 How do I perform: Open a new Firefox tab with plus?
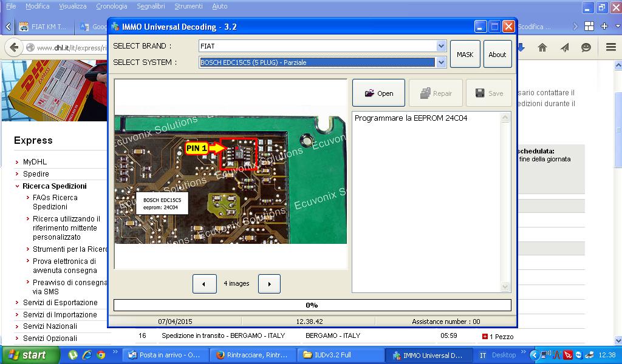click(x=604, y=26)
